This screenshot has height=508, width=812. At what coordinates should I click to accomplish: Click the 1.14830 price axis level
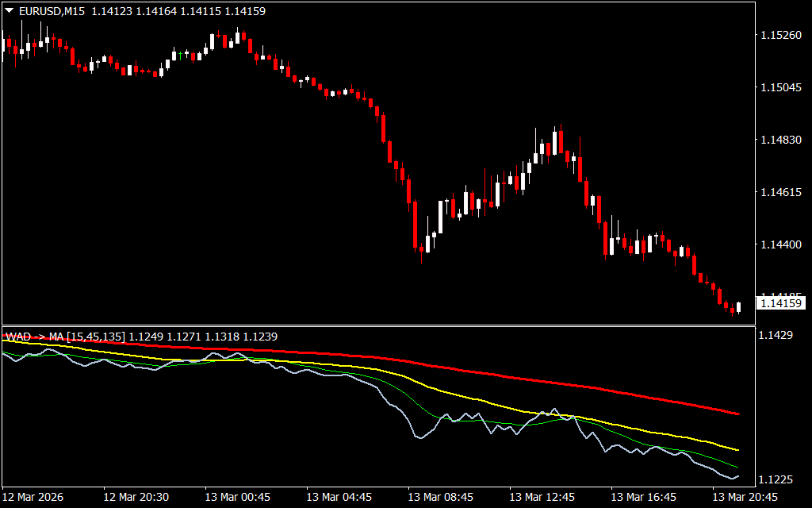pos(780,140)
